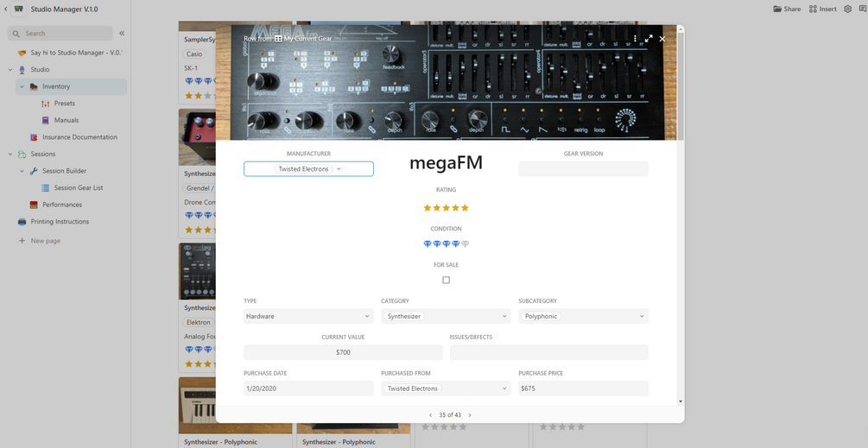
Task: Open the Manufacturer dropdown
Action: click(308, 168)
